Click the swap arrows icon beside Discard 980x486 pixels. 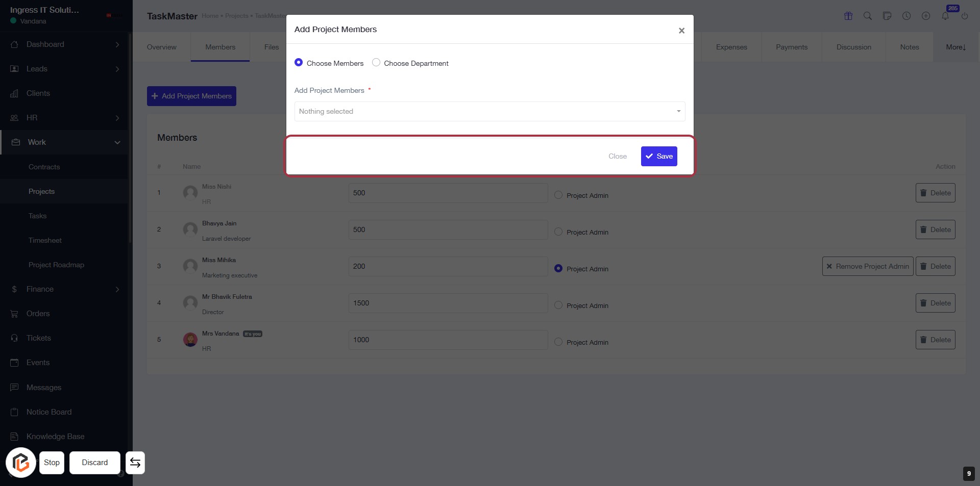[135, 463]
